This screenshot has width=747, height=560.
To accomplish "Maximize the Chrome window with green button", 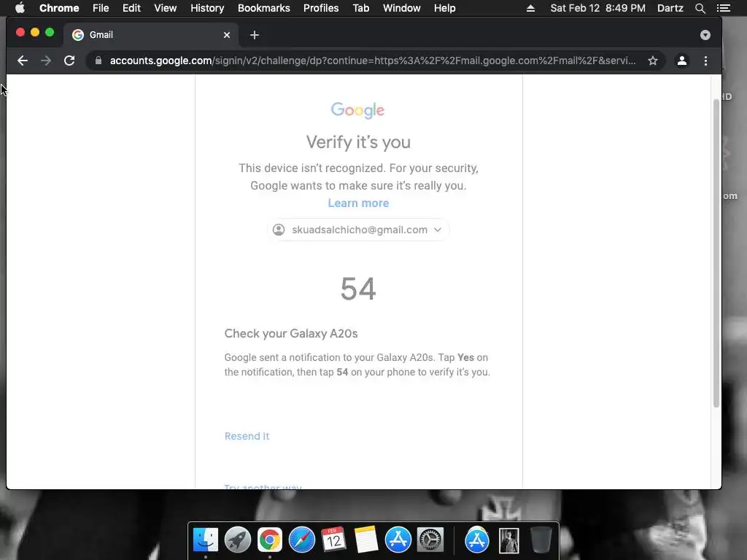I will [50, 32].
